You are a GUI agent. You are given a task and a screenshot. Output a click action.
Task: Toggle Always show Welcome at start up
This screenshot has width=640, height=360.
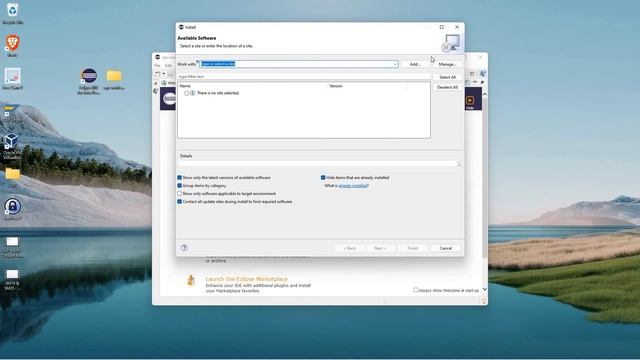click(x=416, y=290)
